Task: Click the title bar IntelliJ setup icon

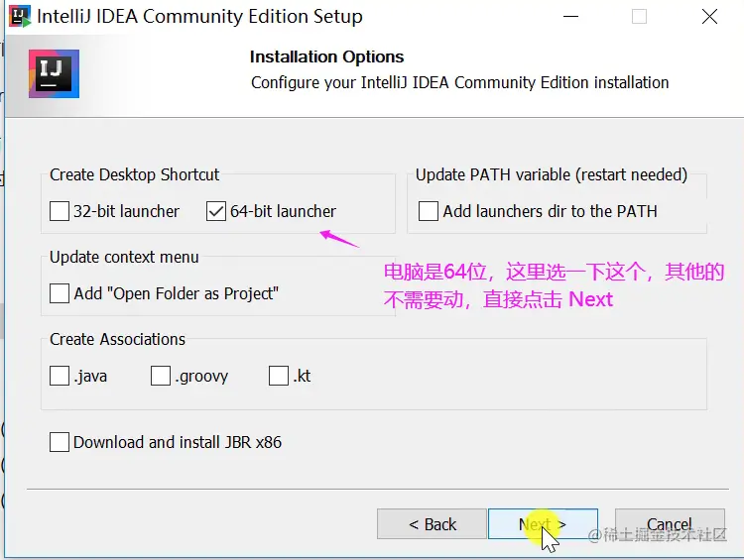Action: 20,16
